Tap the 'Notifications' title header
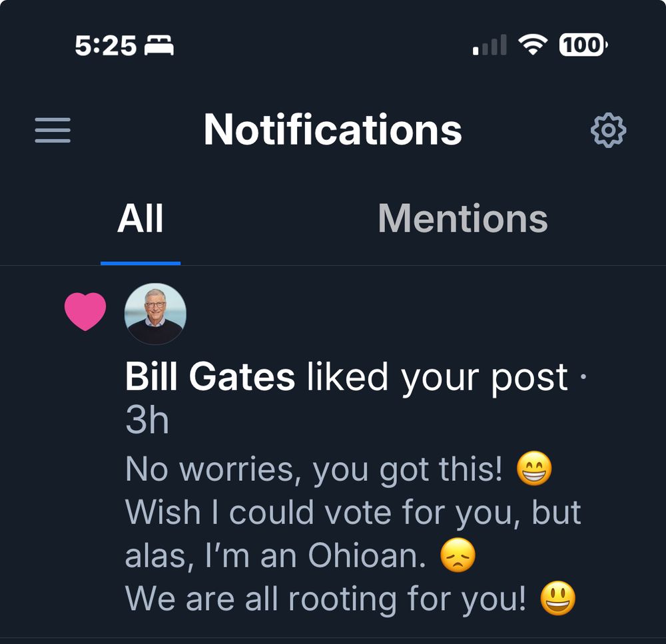The width and height of the screenshot is (666, 644). tap(333, 131)
